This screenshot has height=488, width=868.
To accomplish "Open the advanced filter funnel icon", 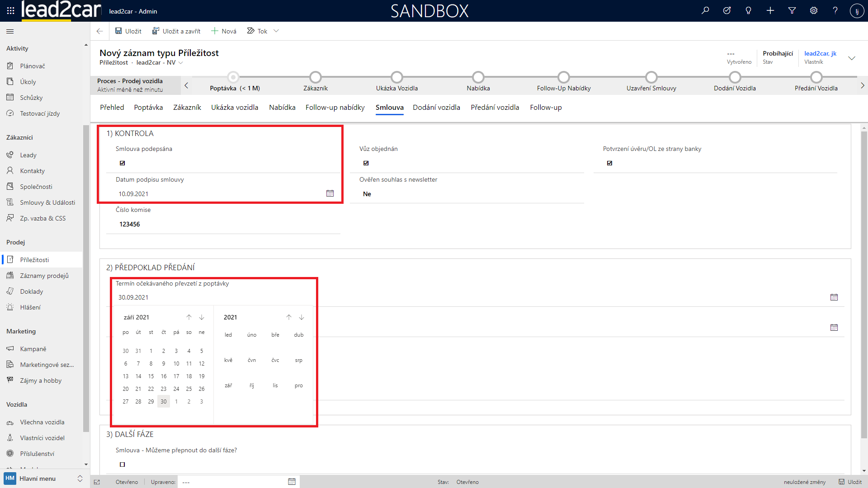I will click(792, 10).
